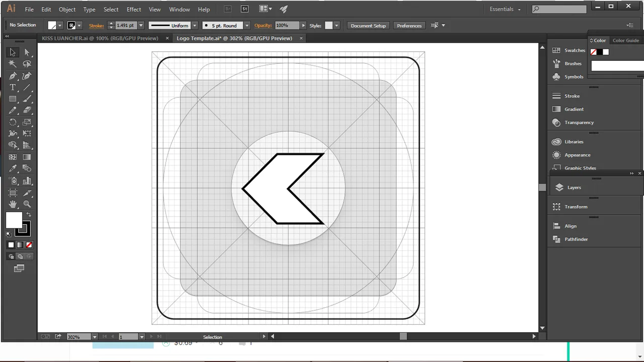Select the Scale tool

[27, 122]
